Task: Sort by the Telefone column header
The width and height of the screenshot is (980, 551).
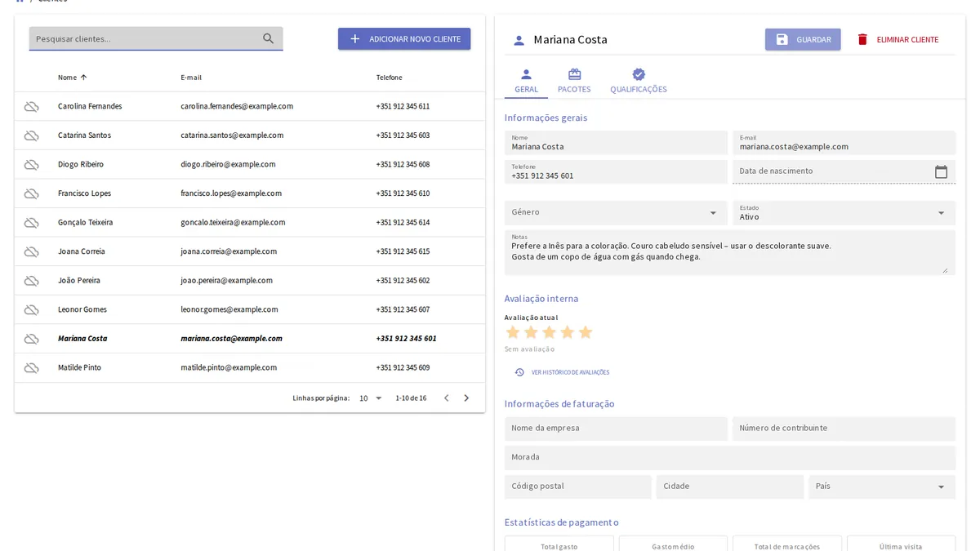Action: tap(389, 78)
